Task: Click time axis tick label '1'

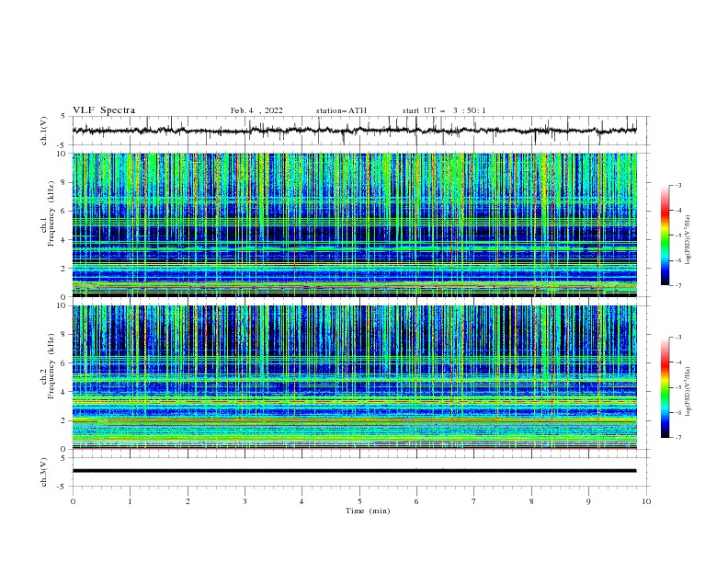Action: tap(130, 501)
